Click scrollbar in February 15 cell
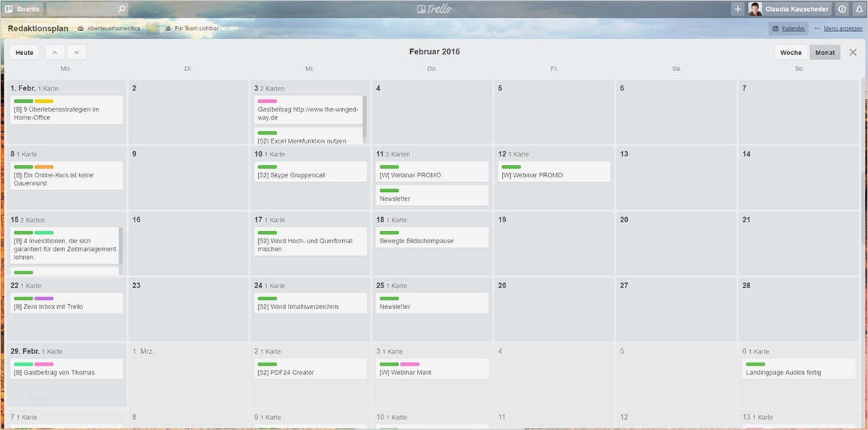 pos(121,246)
